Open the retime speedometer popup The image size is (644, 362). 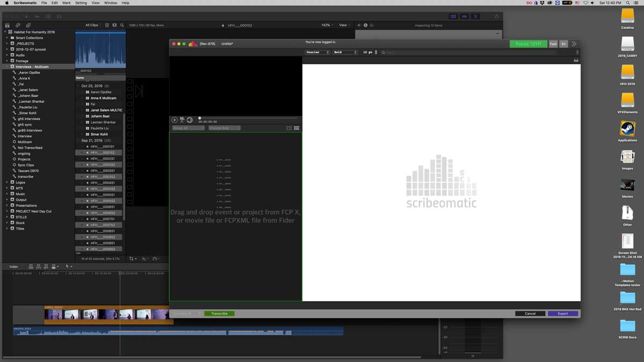point(156,258)
